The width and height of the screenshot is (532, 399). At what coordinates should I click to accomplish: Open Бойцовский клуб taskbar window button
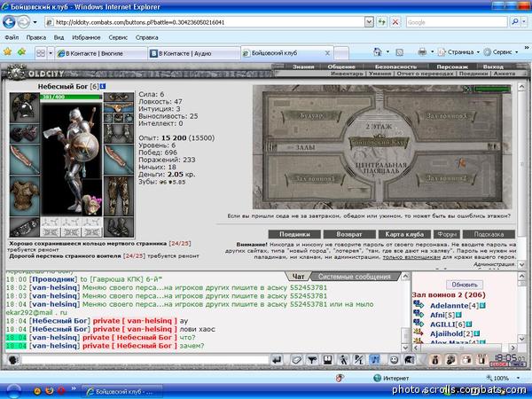[121, 392]
